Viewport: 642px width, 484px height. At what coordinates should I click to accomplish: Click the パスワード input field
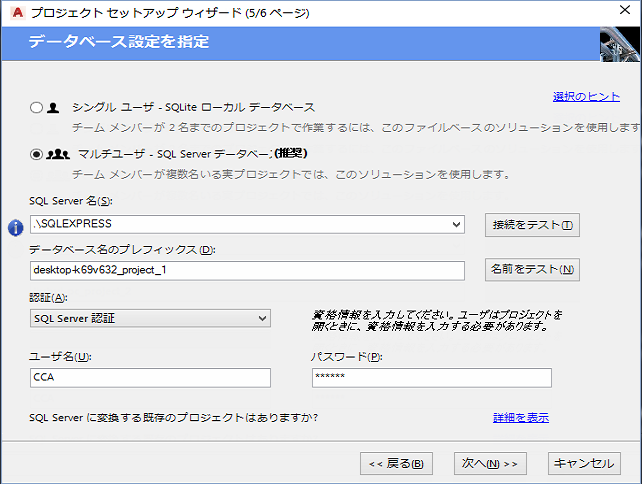pyautogui.click(x=432, y=378)
